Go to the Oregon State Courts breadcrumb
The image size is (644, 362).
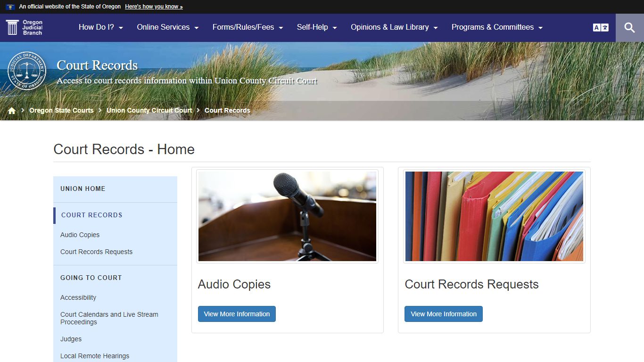click(x=61, y=110)
